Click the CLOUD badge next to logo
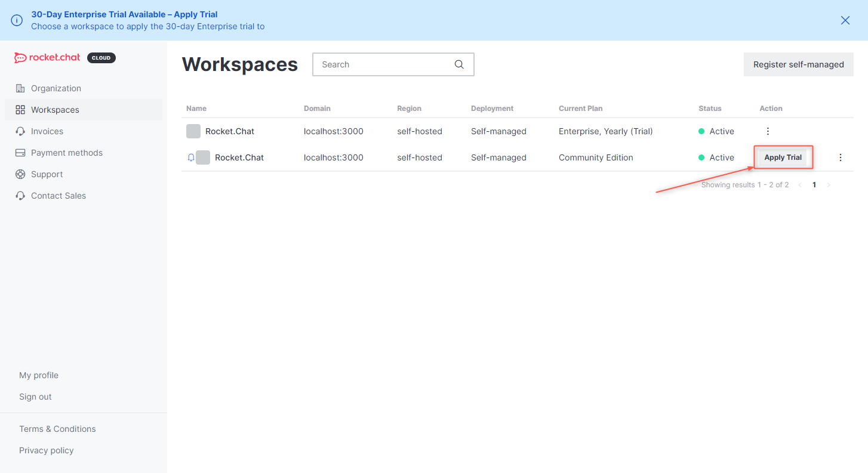This screenshot has width=868, height=473. [101, 58]
